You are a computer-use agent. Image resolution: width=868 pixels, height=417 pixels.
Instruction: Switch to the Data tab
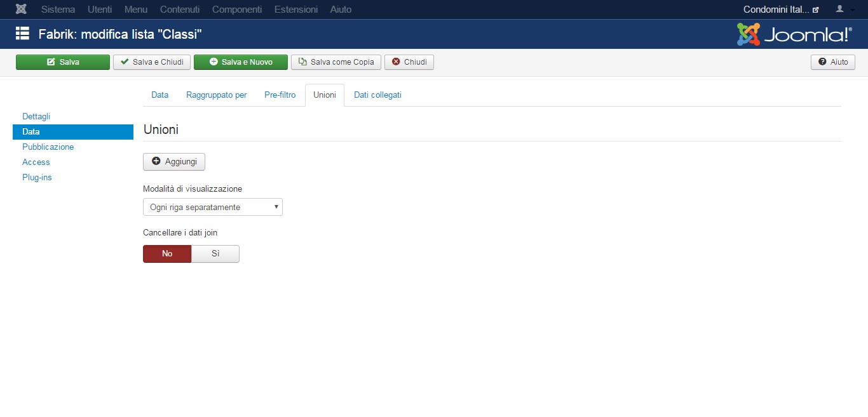[x=159, y=95]
